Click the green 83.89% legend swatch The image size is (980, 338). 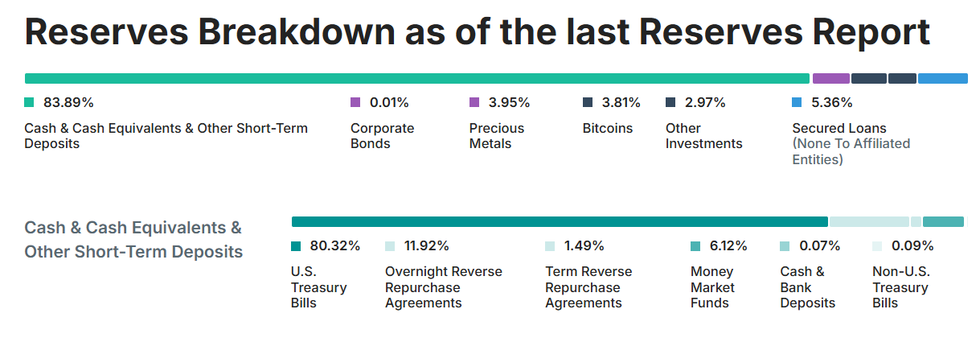(x=29, y=102)
